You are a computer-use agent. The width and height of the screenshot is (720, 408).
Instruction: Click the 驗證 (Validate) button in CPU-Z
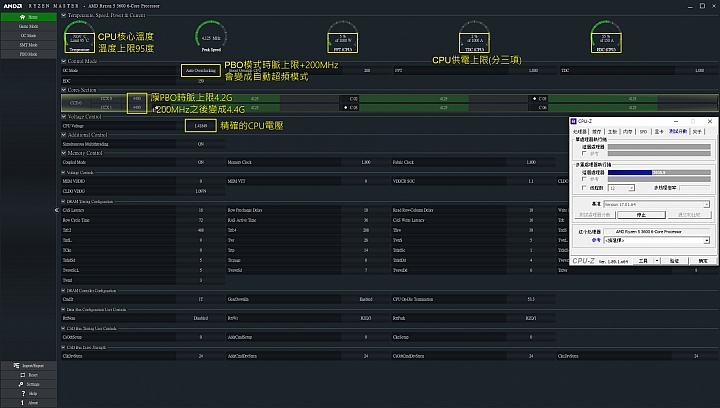pos(674,261)
